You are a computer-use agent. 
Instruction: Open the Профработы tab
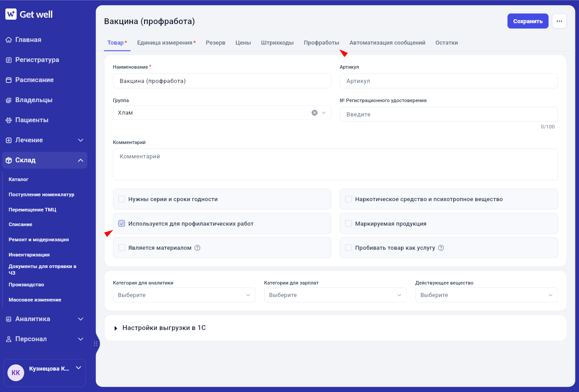tap(322, 43)
